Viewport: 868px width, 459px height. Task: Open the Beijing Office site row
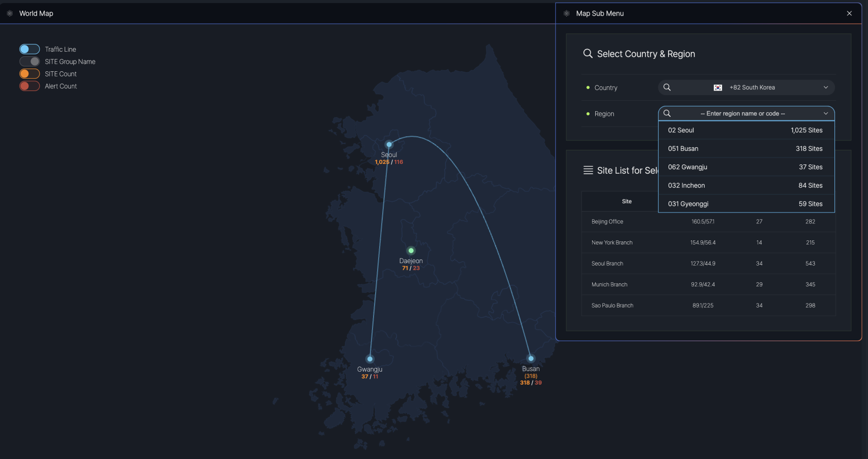coord(607,222)
